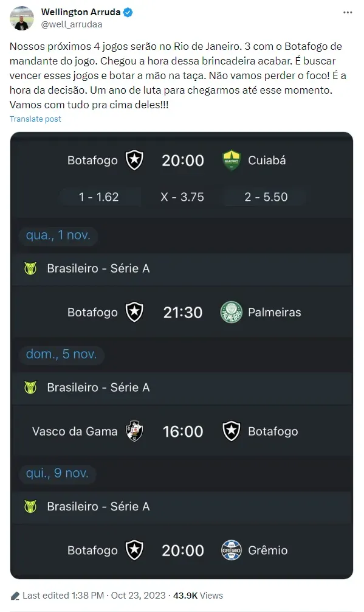Image resolution: width=364 pixels, height=612 pixels.
Task: Click the Grêmio team crest
Action: click(x=232, y=551)
